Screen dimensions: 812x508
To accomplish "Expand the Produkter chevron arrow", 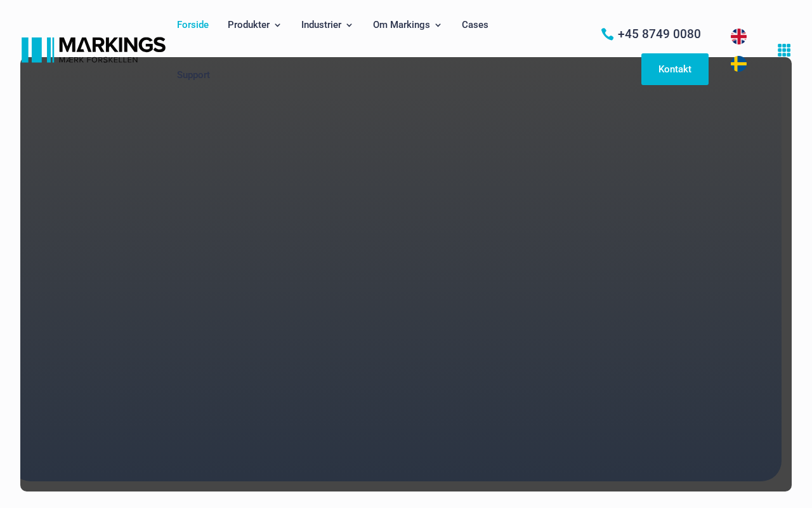I will pyautogui.click(x=277, y=25).
